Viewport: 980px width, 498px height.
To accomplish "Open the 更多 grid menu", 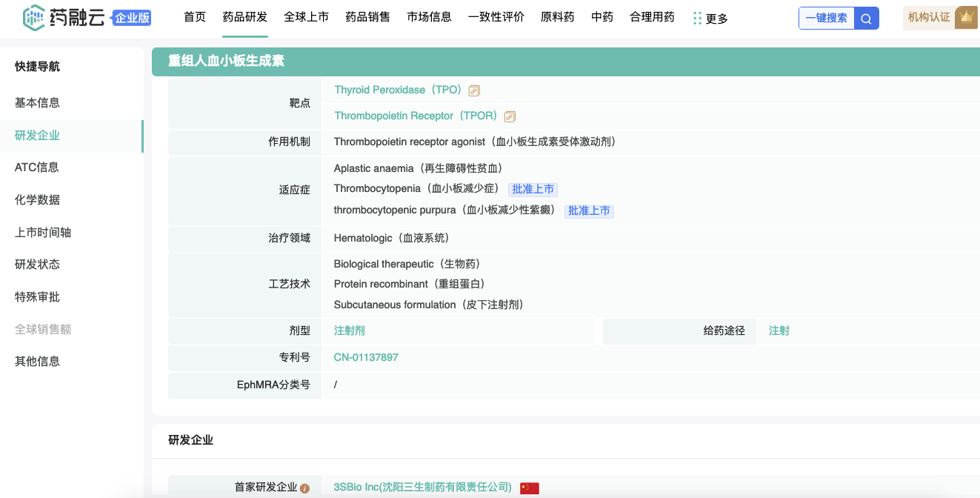I will (x=710, y=19).
